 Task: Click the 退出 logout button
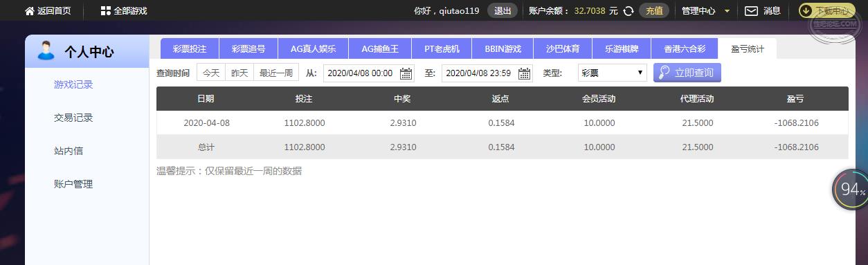pyautogui.click(x=503, y=11)
